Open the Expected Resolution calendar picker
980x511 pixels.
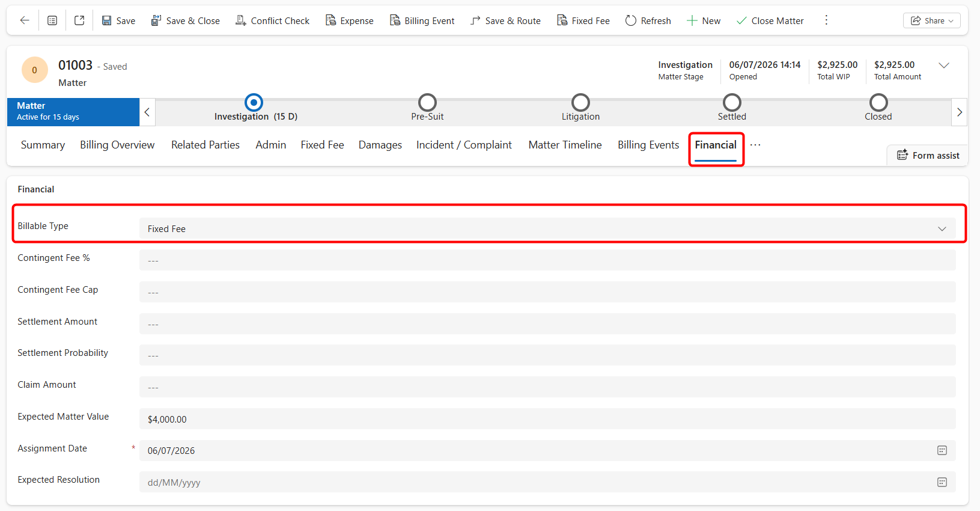click(x=942, y=482)
